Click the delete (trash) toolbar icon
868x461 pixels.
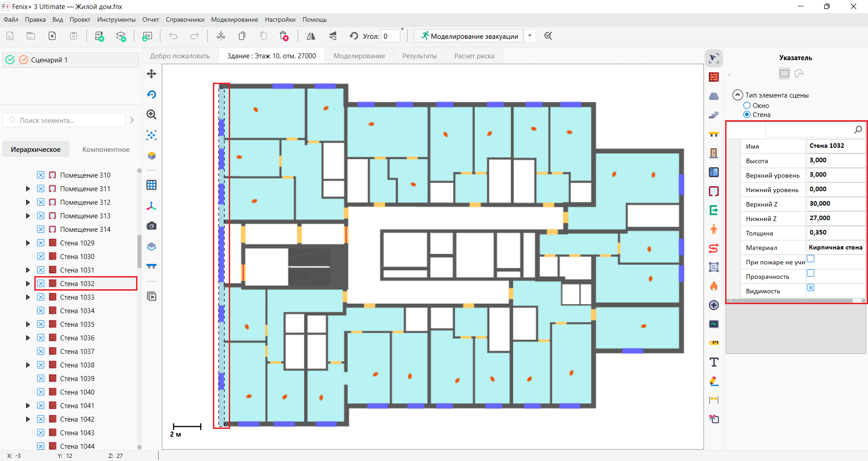click(x=284, y=36)
